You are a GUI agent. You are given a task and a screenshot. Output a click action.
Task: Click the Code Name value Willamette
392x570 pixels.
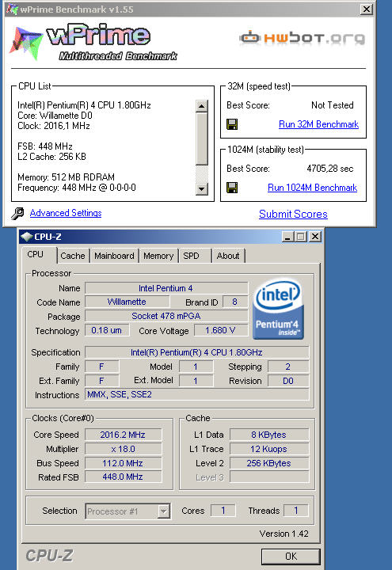[x=127, y=302]
